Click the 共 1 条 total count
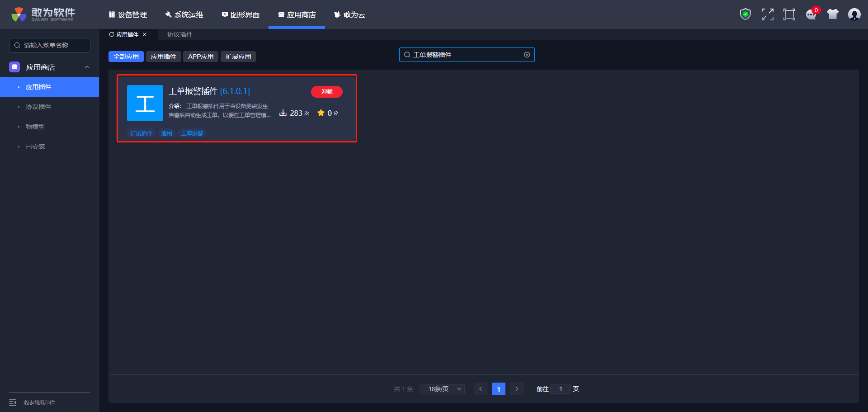Image resolution: width=868 pixels, height=412 pixels. [x=403, y=389]
